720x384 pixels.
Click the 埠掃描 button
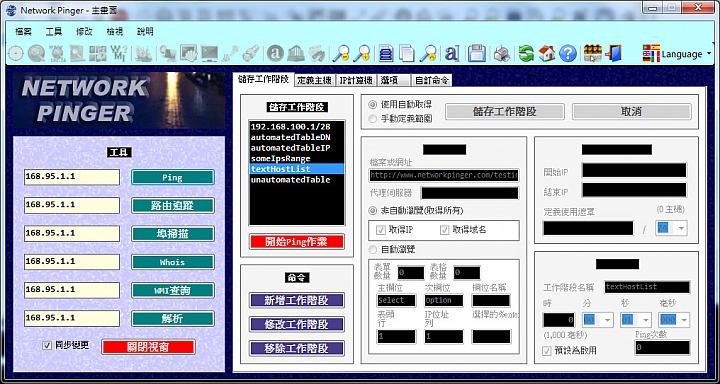click(173, 234)
